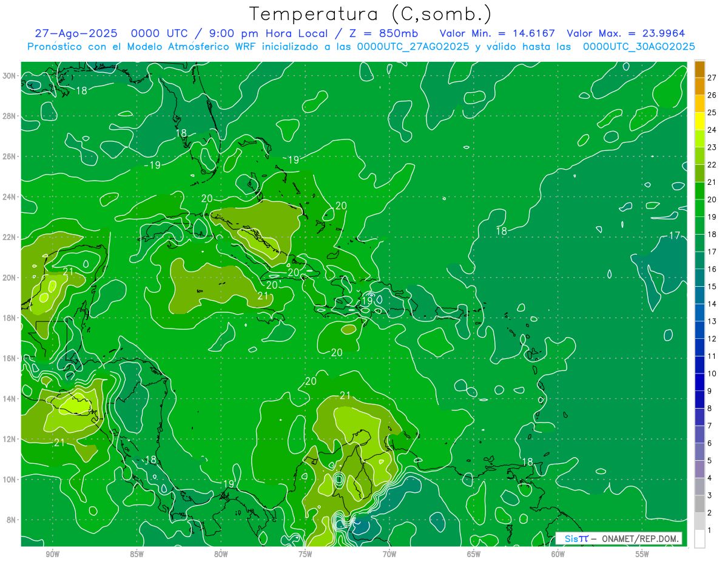Image resolution: width=728 pixels, height=562 pixels.
Task: Click the 20N latitude axis label
Action: point(10,278)
